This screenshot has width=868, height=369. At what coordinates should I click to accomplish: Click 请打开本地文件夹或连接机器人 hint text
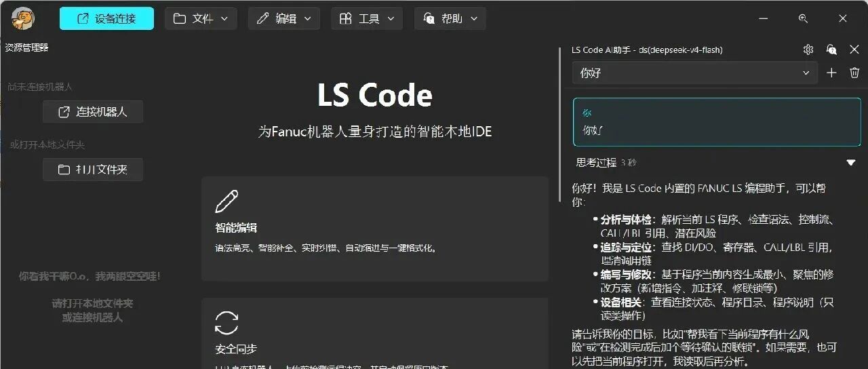(93, 310)
